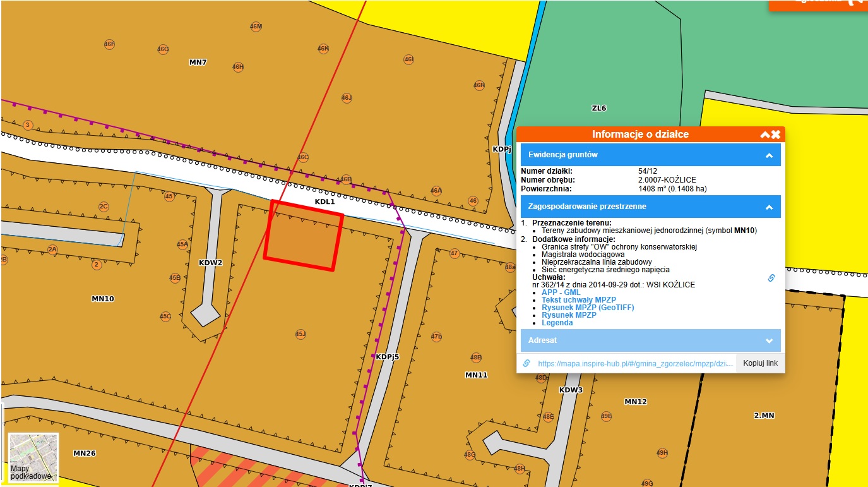Screen dimensions: 868x487
Task: Collapse the Informacje o działce panel
Action: (765, 135)
